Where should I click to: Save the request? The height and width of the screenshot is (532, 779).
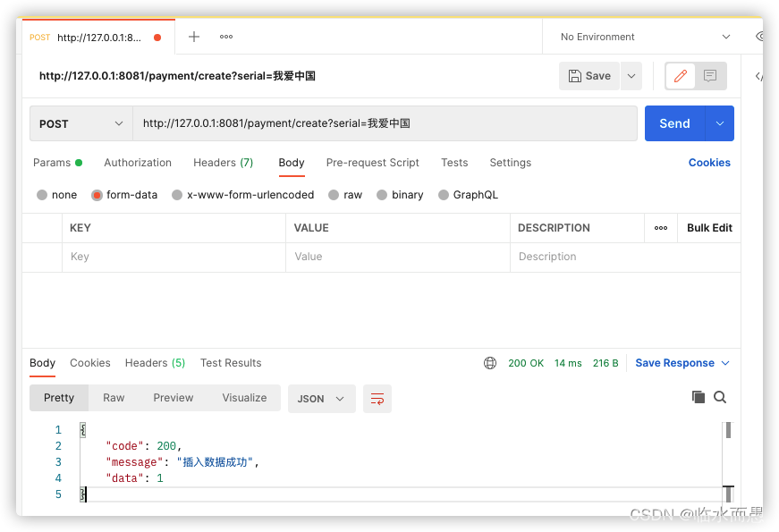pyautogui.click(x=589, y=76)
